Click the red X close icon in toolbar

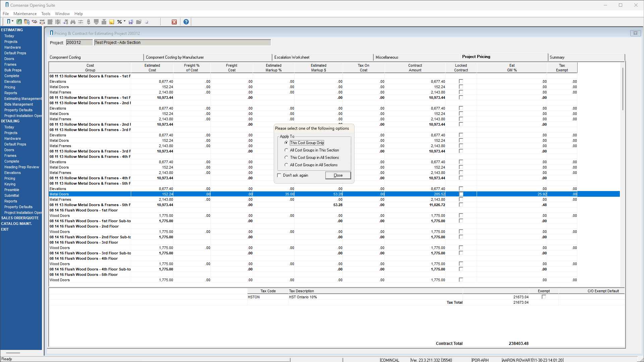[x=174, y=22]
